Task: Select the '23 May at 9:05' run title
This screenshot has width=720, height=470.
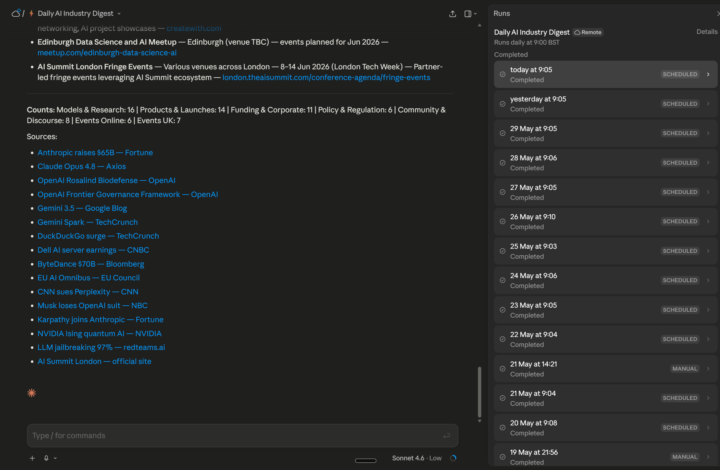Action: pos(533,305)
